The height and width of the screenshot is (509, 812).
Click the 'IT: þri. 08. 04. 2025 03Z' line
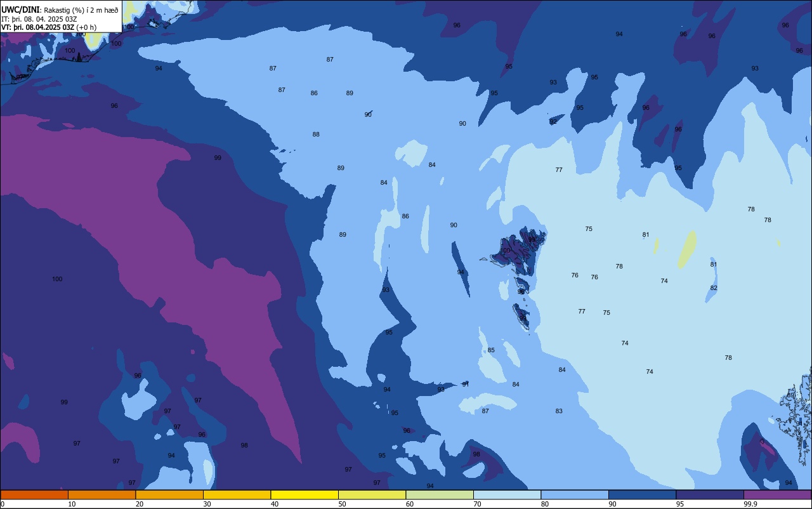click(x=39, y=19)
